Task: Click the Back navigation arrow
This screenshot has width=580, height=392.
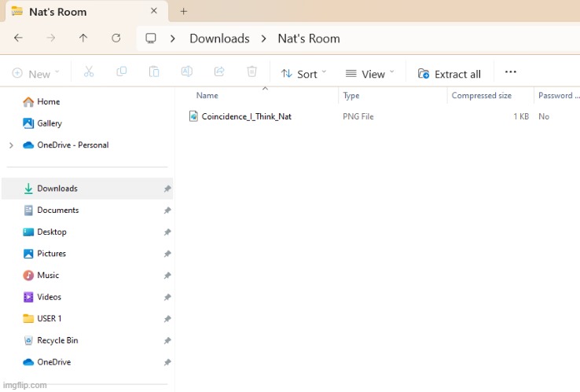Action: pos(18,38)
